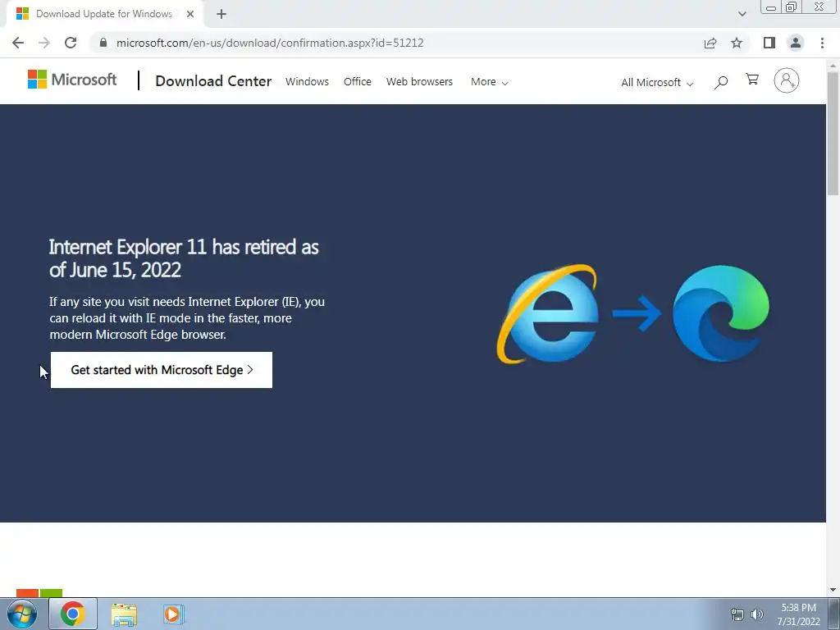The width and height of the screenshot is (840, 630).
Task: Open the Chrome side panel icon
Action: click(769, 43)
